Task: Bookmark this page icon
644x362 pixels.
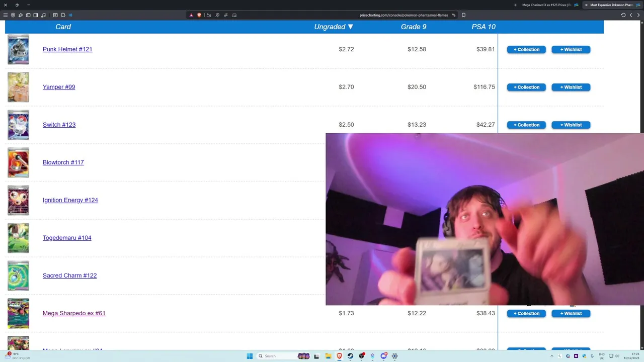Action: [x=463, y=15]
